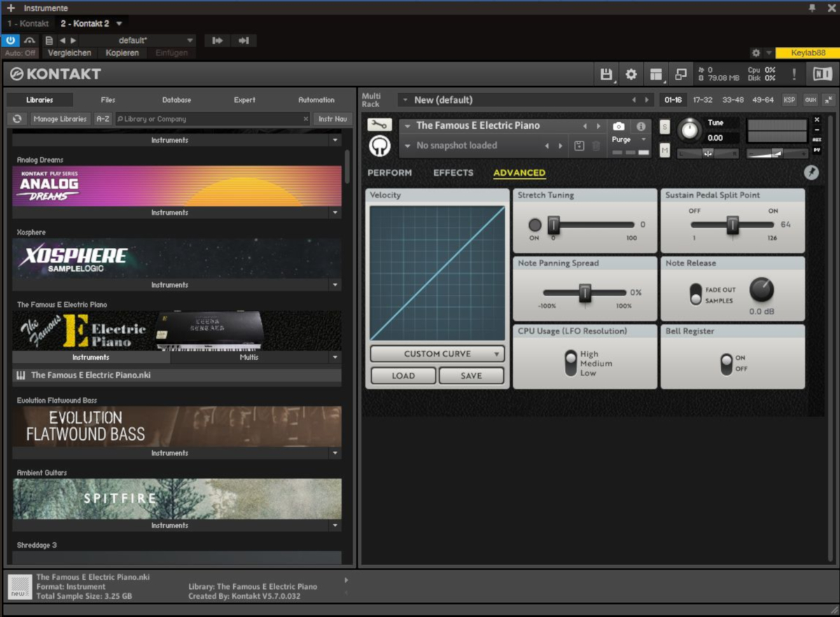The image size is (840, 617).
Task: Click the Vergleichen button
Action: pos(69,53)
